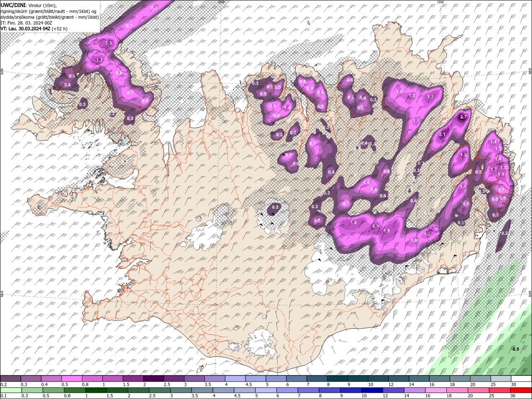Image resolution: width=532 pixels, height=399 pixels.
Task: Select the light green 0.3 rain scale swatch
Action: pyautogui.click(x=32, y=390)
